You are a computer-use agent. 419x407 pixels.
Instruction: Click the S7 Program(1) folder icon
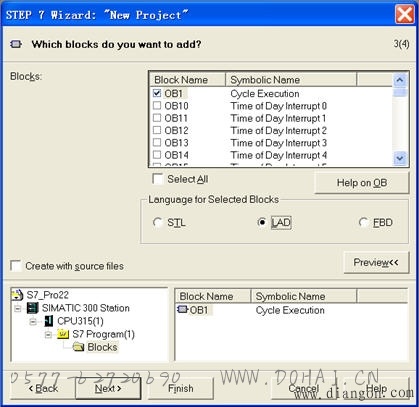point(63,334)
